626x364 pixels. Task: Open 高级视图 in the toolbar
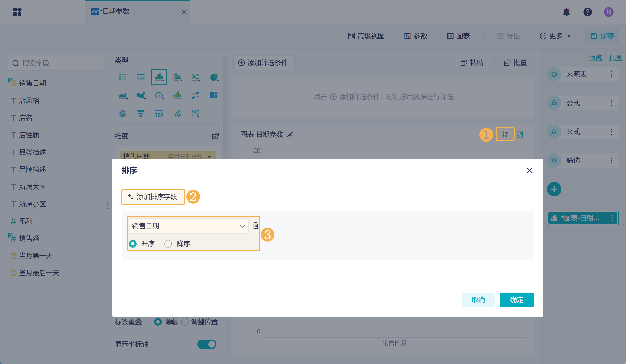pos(366,36)
